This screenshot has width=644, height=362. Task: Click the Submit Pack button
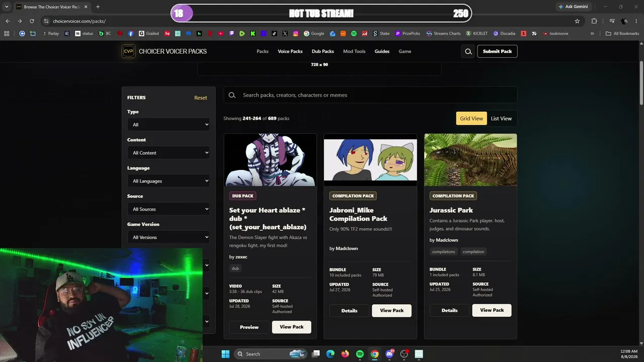tap(497, 51)
